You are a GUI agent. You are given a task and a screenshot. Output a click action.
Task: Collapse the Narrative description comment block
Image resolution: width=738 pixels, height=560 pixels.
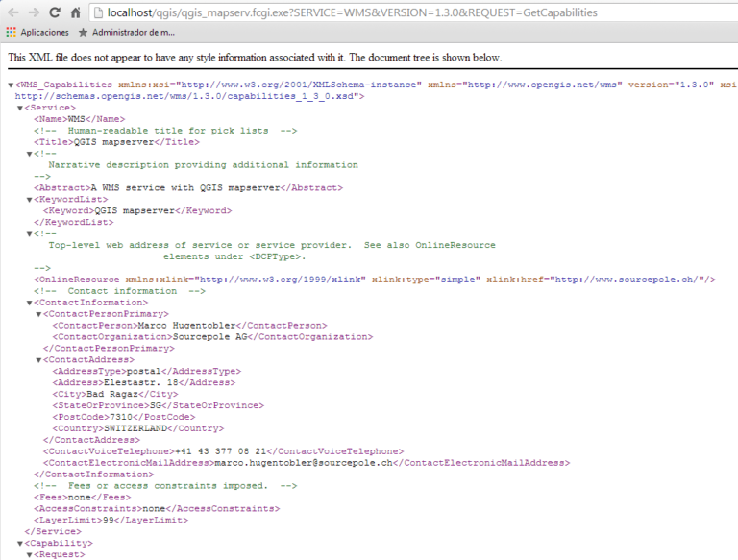tap(29, 154)
